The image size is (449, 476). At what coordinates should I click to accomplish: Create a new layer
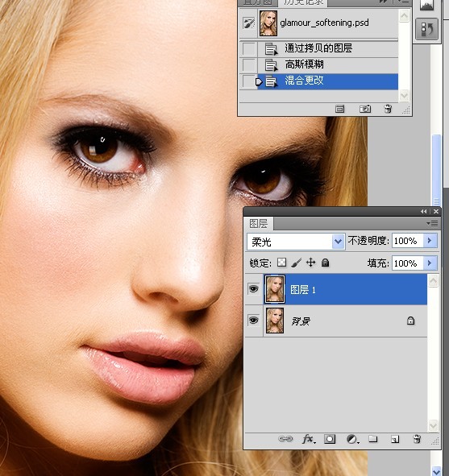395,439
